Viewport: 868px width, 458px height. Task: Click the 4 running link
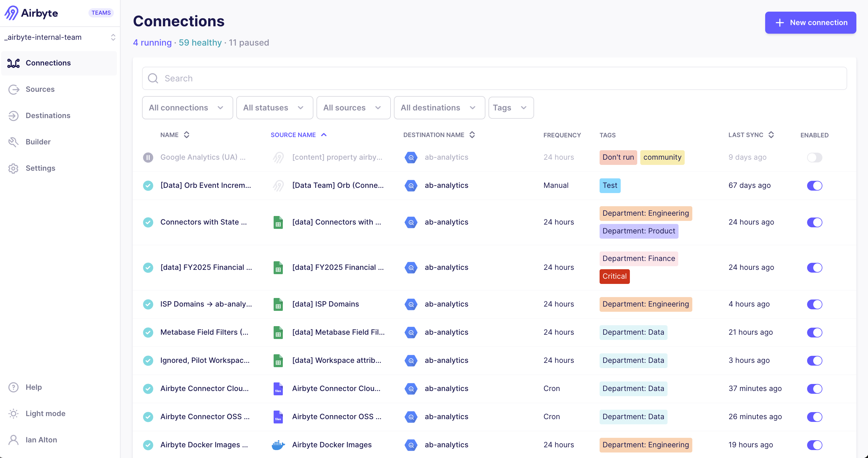pos(152,43)
